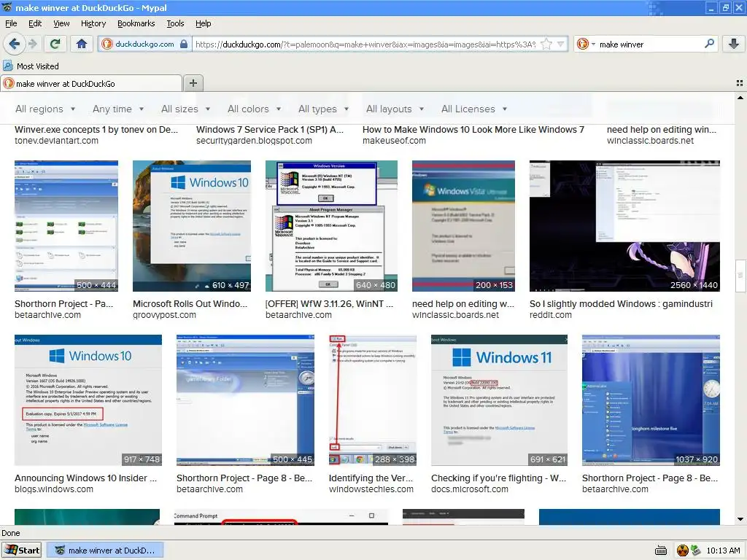The width and height of the screenshot is (747, 560).
Task: Click 'Winver.exe concepts 1 by tonev' title
Action: tap(96, 130)
